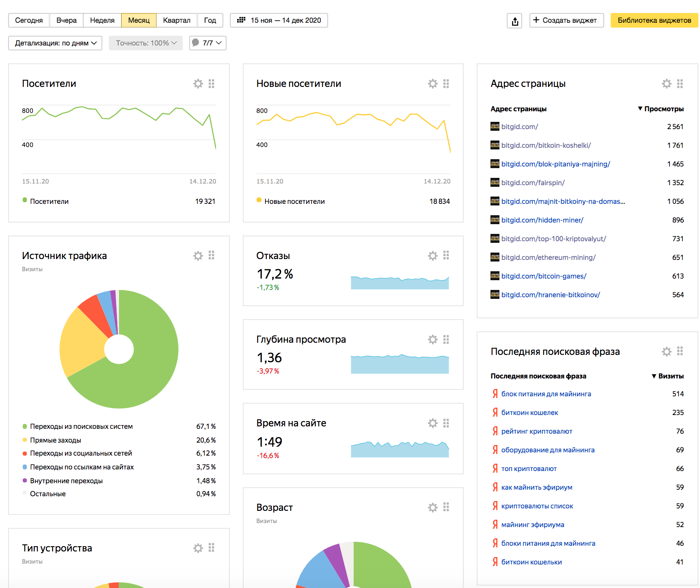Click Новые посетители yellow legend marker
The image size is (700, 588).
[x=259, y=200]
